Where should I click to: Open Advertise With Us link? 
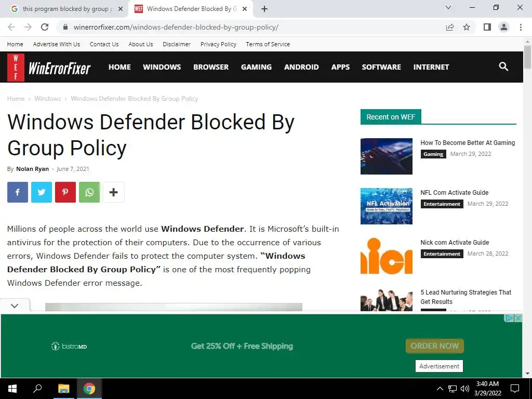click(56, 44)
